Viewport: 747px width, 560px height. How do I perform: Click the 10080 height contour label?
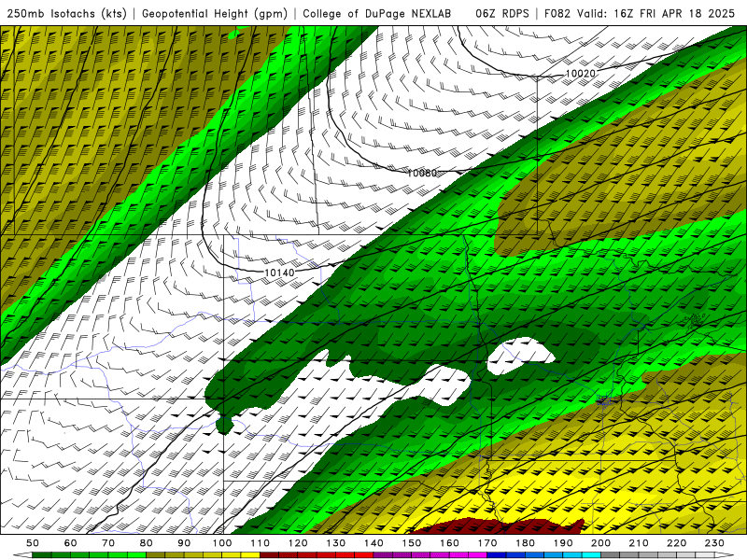(422, 173)
